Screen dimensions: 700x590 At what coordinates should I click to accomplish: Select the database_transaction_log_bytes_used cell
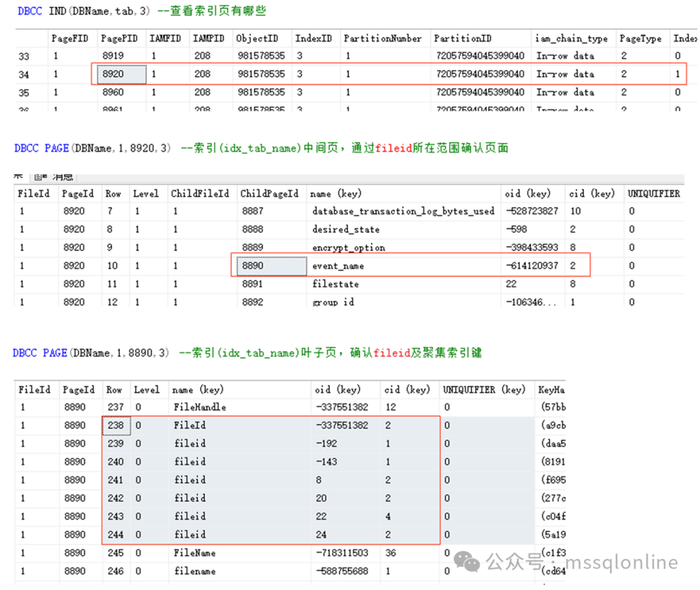[x=402, y=211]
